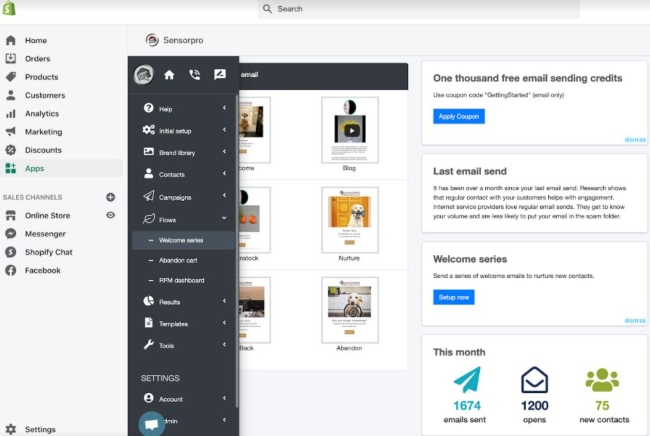
Task: Expand the Account arrow
Action: tap(224, 398)
